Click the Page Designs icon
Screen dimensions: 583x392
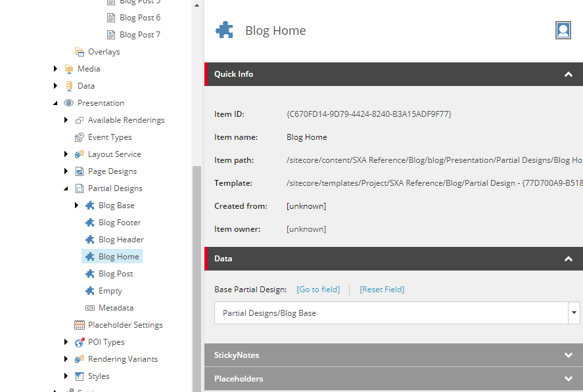click(x=79, y=171)
